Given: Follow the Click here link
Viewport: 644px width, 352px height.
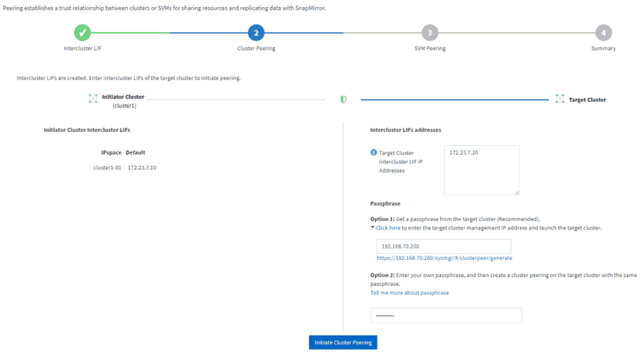Looking at the screenshot, I should coord(388,227).
